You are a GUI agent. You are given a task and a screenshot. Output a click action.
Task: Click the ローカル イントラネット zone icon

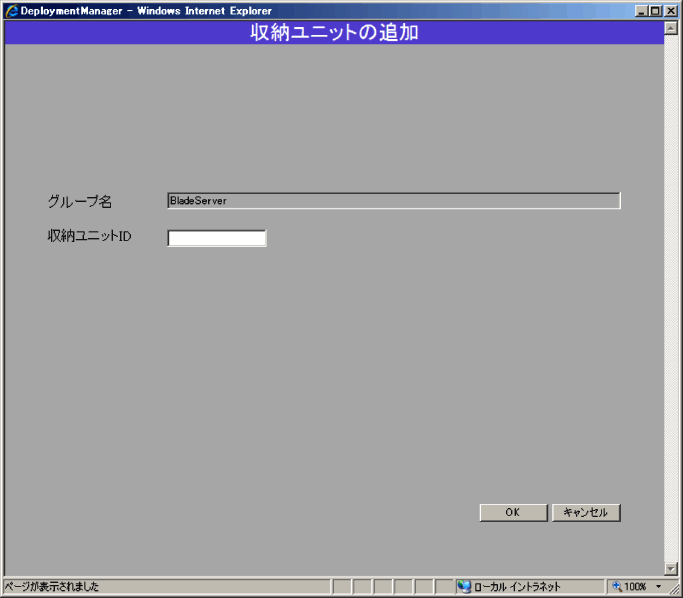click(x=464, y=587)
